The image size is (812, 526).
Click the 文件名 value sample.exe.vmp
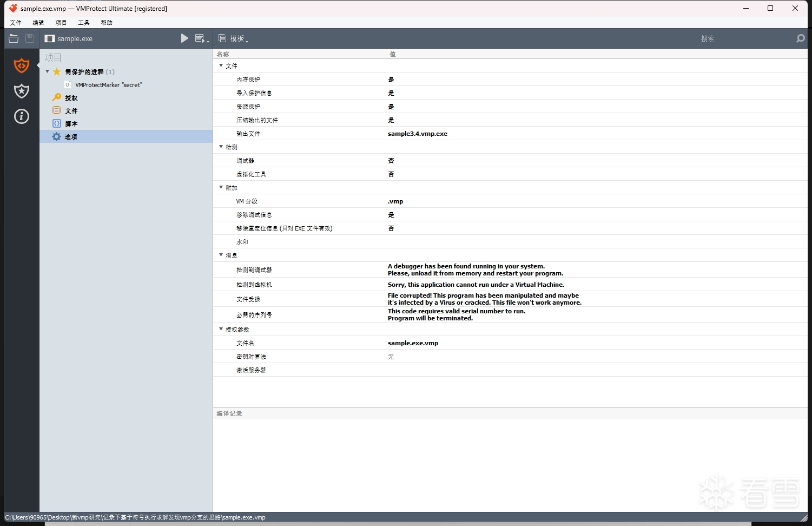(413, 343)
